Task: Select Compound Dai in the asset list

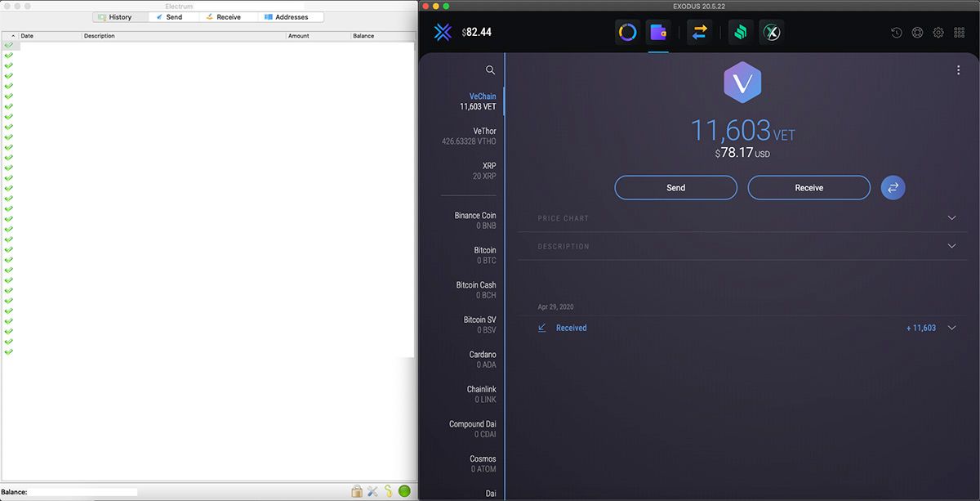Action: click(x=473, y=429)
